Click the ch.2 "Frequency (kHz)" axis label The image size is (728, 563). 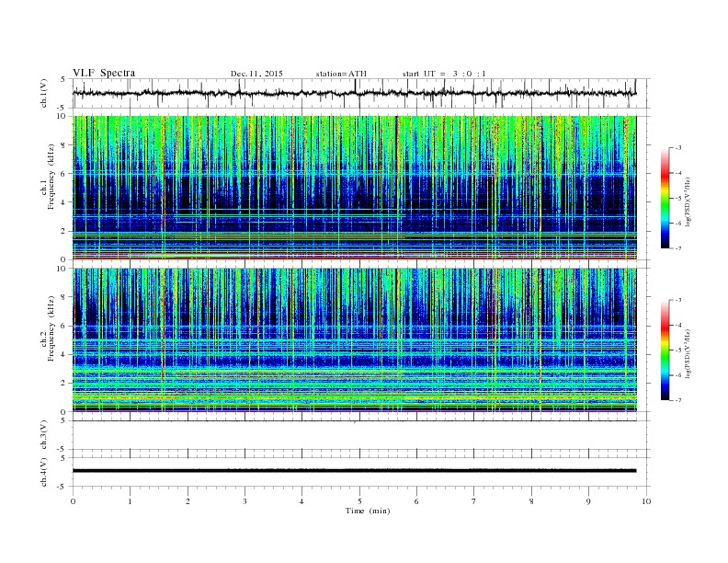point(51,328)
